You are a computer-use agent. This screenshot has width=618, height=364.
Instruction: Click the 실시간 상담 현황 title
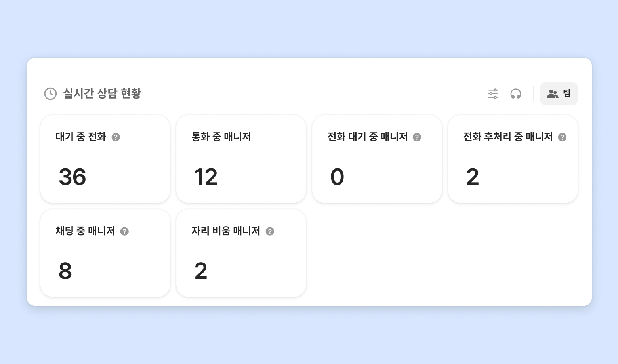point(102,94)
